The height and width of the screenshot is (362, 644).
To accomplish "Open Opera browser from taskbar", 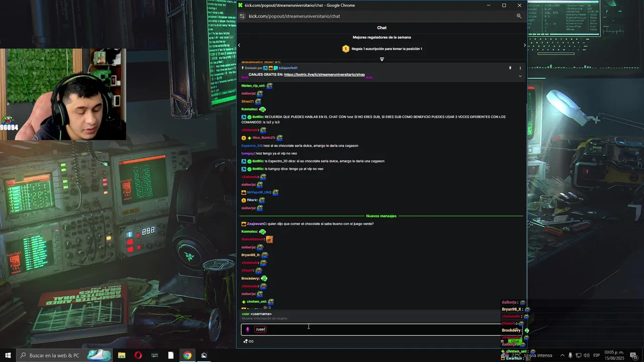I will click(138, 355).
